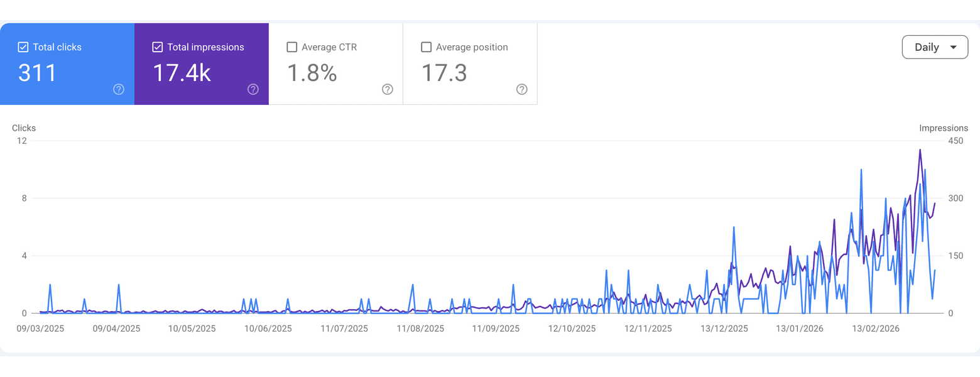980x377 pixels.
Task: Select the Average CTR 1.8% card
Action: [x=336, y=64]
